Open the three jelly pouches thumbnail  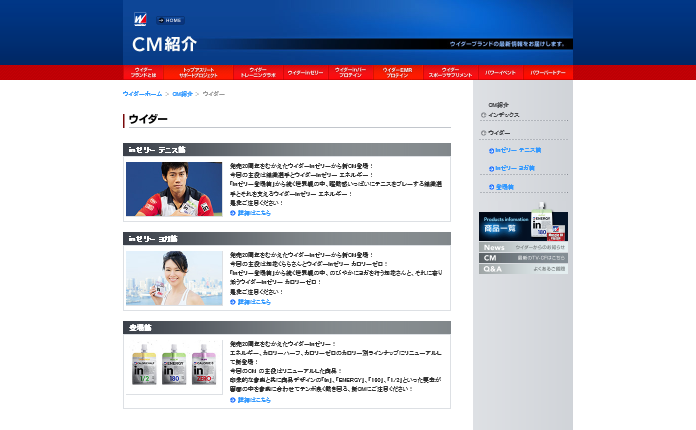tap(174, 367)
